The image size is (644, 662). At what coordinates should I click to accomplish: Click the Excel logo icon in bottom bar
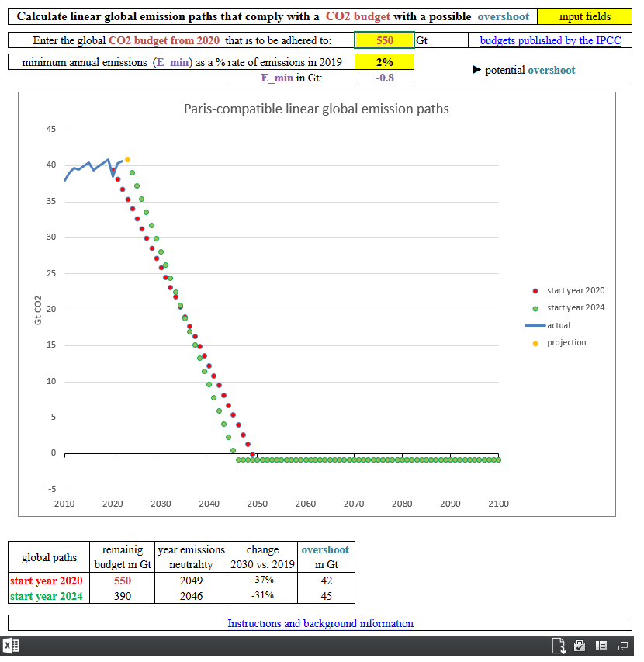tap(11, 646)
